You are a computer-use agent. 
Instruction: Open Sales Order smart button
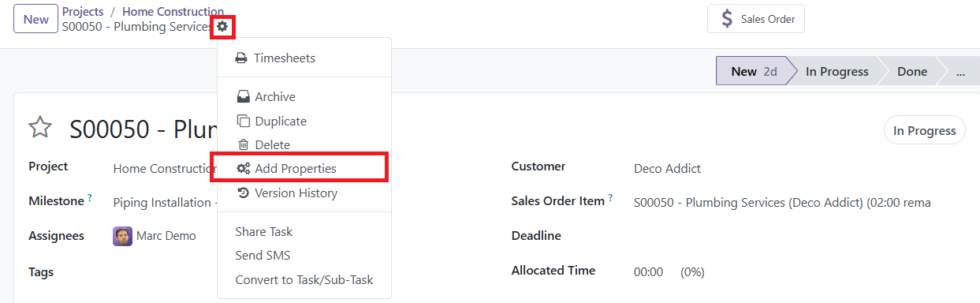tap(756, 19)
